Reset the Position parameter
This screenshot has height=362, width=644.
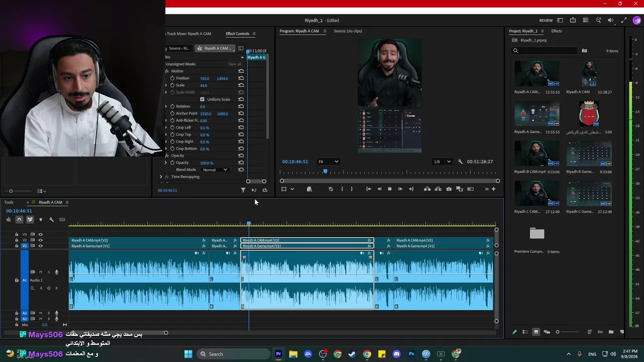point(241,78)
